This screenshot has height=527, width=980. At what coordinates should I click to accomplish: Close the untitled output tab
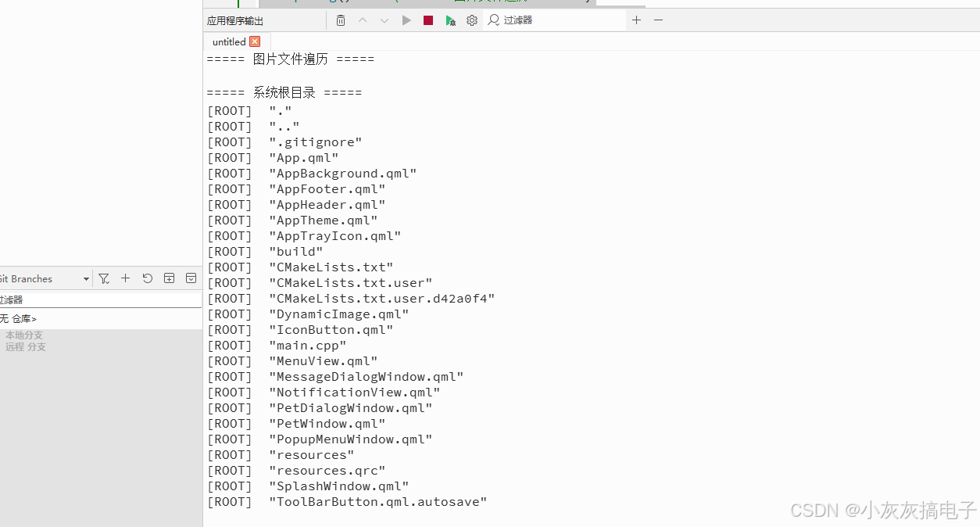click(x=254, y=41)
